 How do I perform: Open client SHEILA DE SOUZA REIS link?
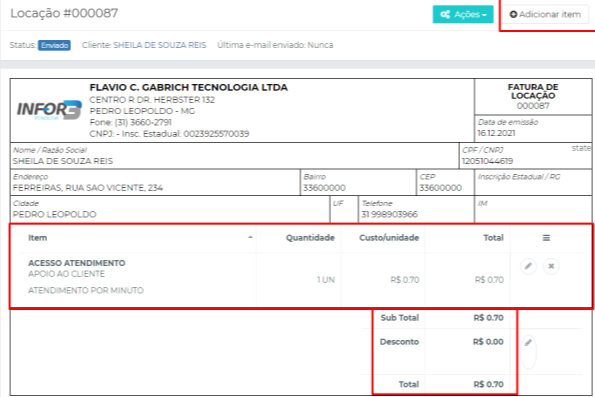click(x=160, y=45)
